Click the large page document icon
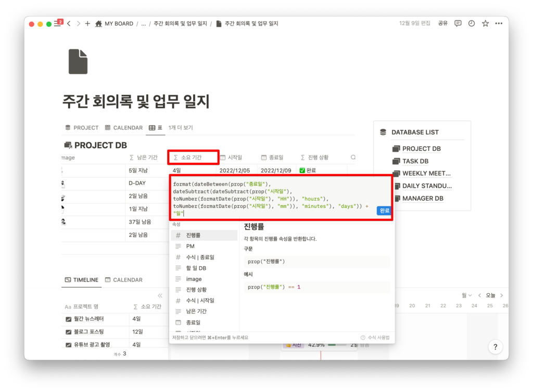The width and height of the screenshot is (533, 392). tap(78, 61)
